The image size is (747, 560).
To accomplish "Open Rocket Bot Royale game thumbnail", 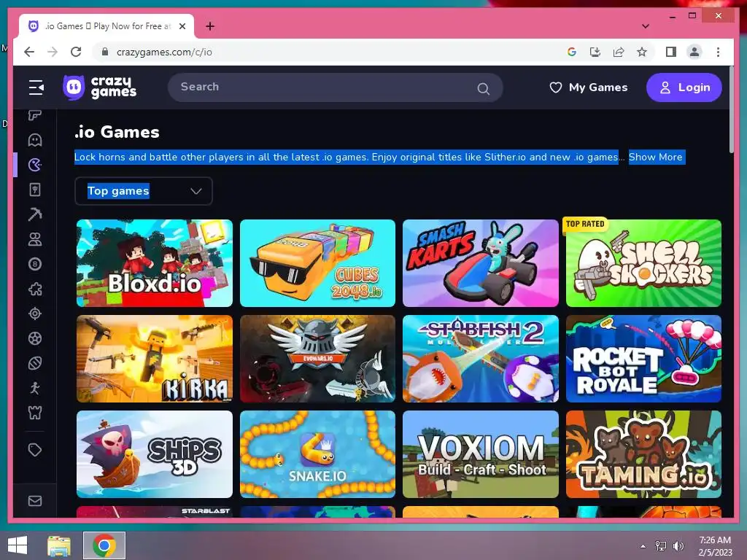I will coord(643,359).
